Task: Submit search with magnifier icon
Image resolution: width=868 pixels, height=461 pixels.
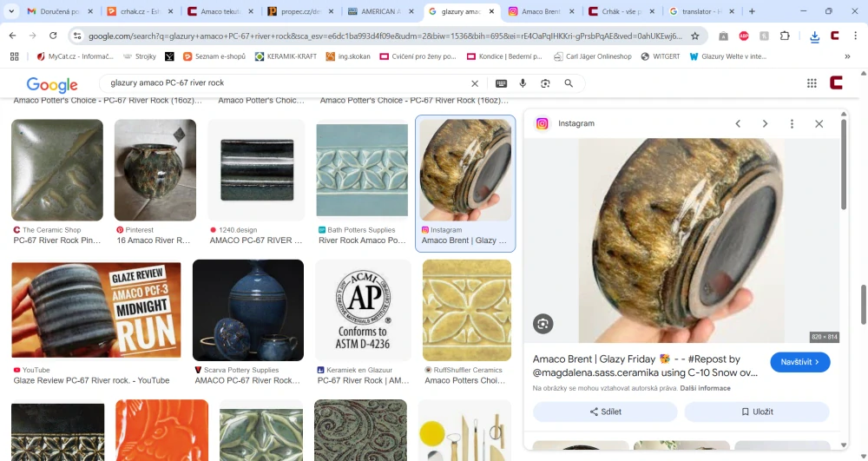Action: (569, 83)
